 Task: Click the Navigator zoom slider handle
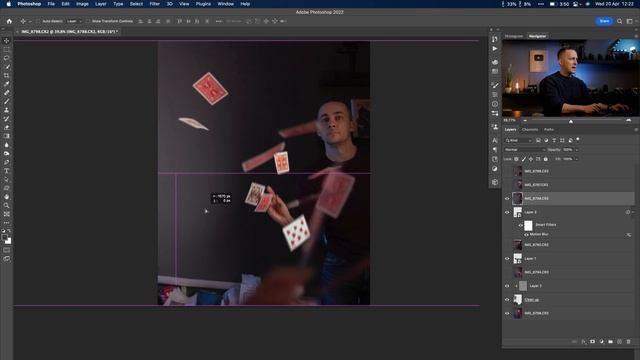(x=571, y=121)
